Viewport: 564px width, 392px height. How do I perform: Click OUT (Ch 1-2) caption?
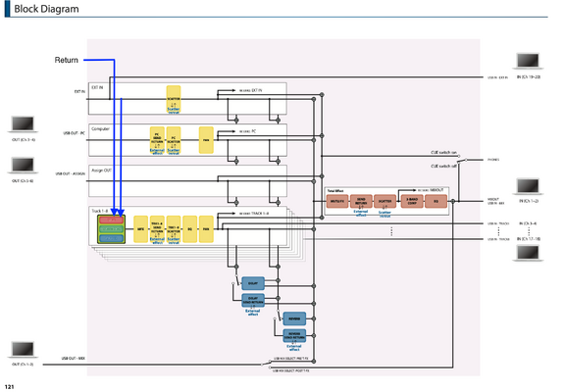pos(23,365)
